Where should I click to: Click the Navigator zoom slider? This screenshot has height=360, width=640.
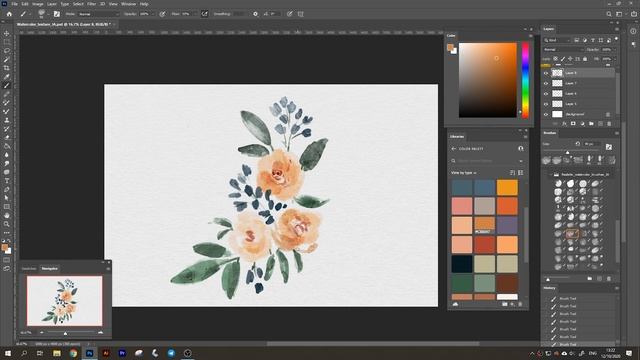tap(71, 333)
